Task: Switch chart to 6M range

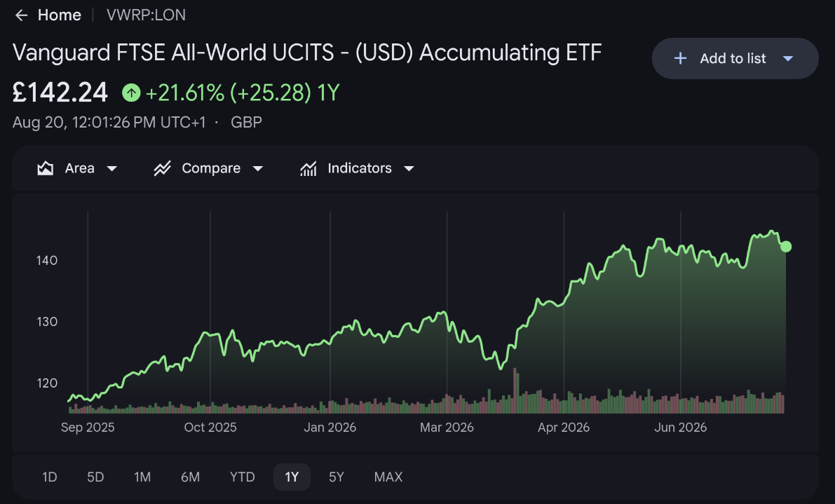Action: (190, 477)
